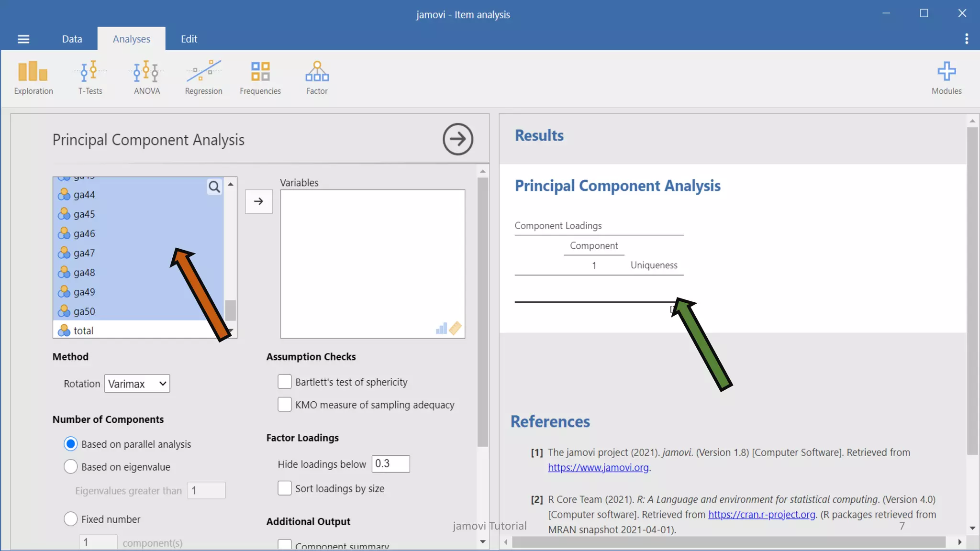Enable Bartlett's test of sphericity
Screen dimensions: 980x551
(x=285, y=382)
